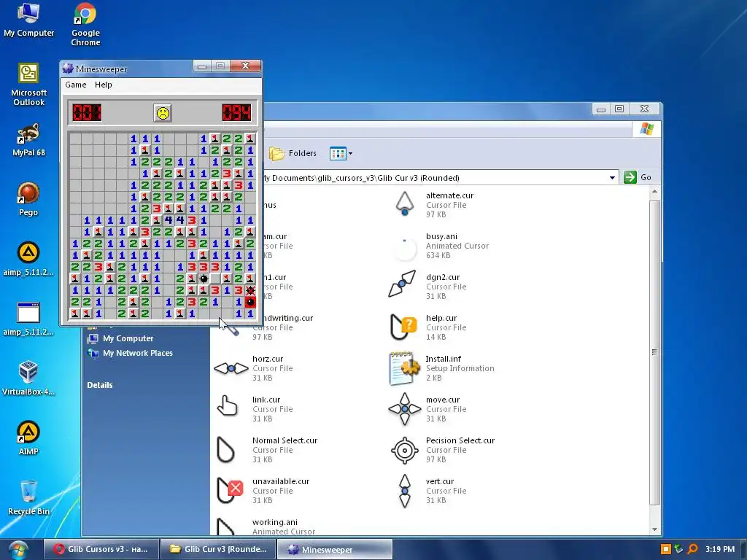Select the Normal Select.cur cursor icon
Screen dimensions: 747x560
(x=225, y=450)
